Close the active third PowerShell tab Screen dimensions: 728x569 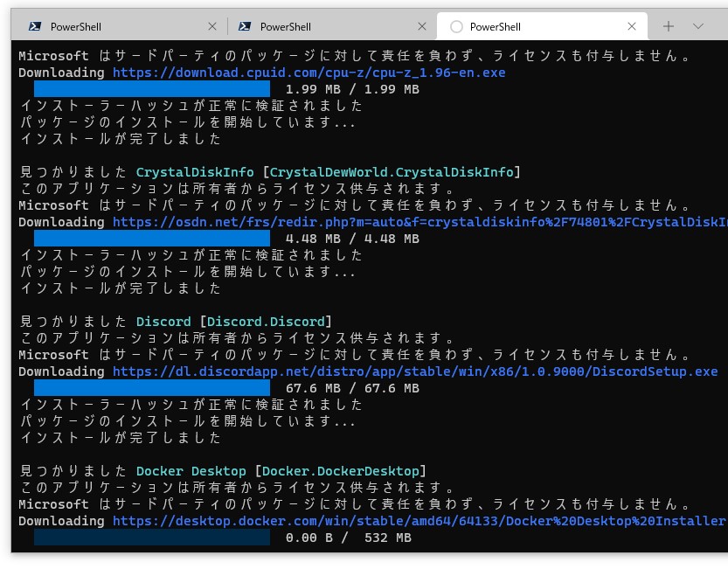[632, 26]
